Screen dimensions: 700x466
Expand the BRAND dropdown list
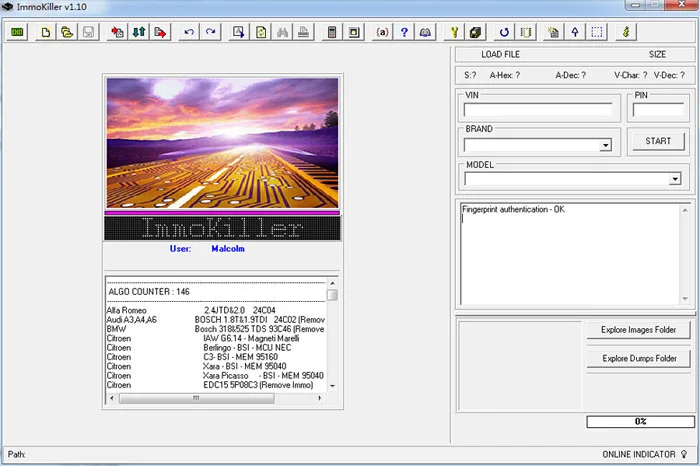coord(605,145)
